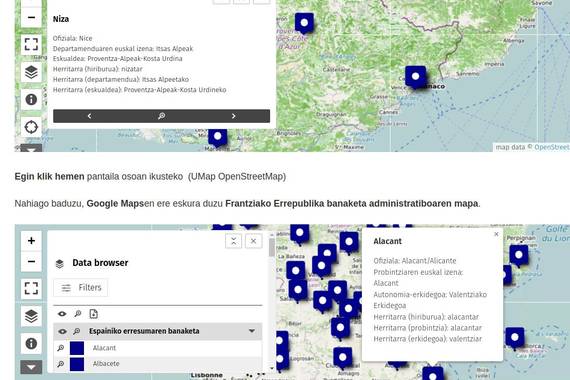
Task: Click the locate-me crosshair icon on top map
Action: pyautogui.click(x=31, y=127)
